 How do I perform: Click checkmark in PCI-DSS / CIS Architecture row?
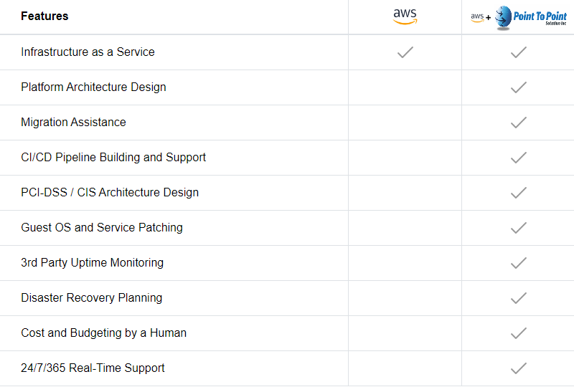click(x=519, y=193)
